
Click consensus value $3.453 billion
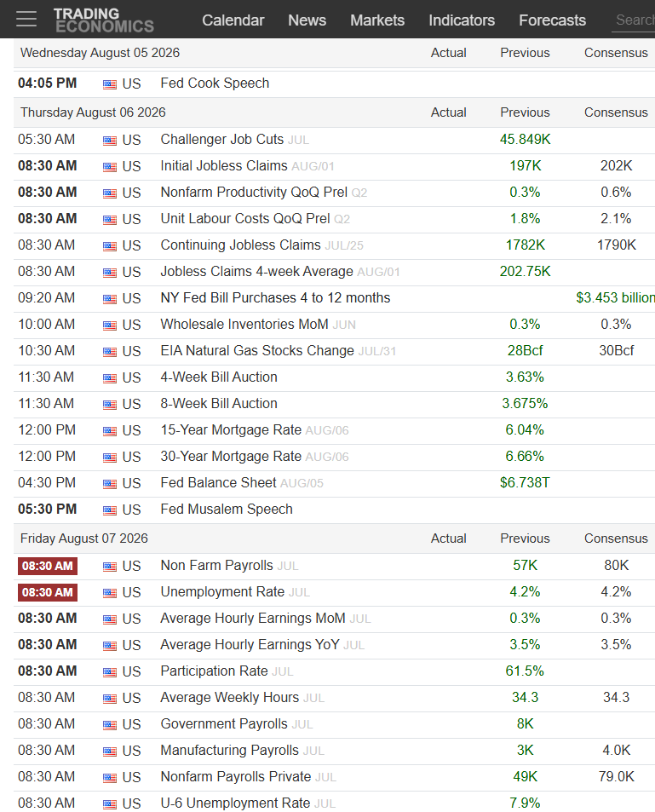[616, 297]
